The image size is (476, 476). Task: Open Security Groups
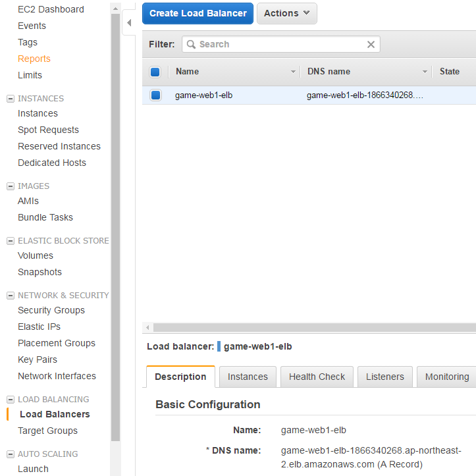coord(51,310)
